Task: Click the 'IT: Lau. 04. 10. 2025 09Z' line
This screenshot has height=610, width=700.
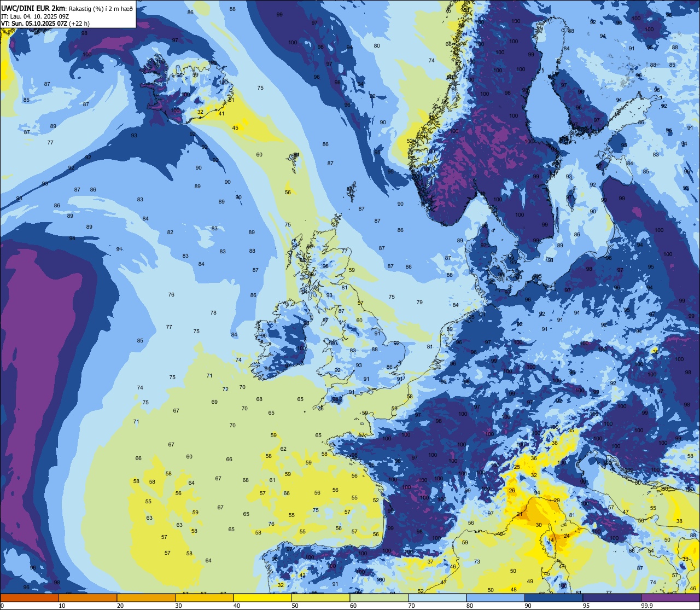Action: 35,16
